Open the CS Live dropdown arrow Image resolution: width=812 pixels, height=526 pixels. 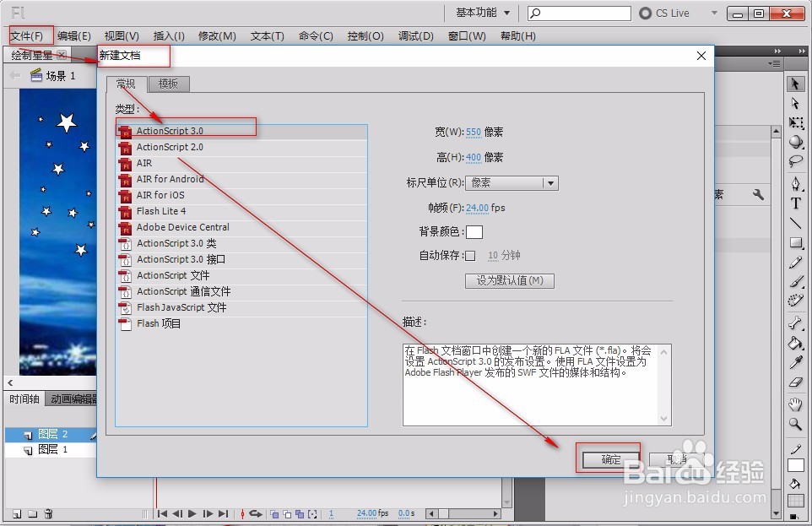[x=714, y=13]
